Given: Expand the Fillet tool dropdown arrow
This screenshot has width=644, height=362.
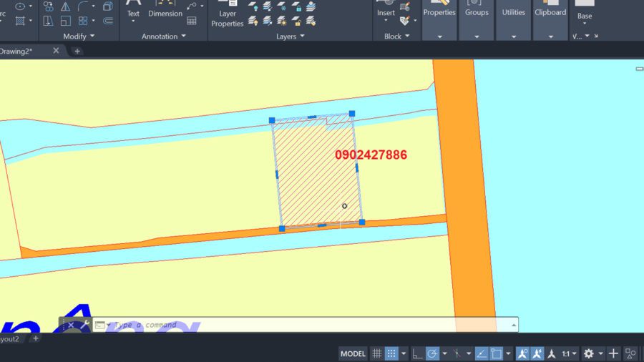Looking at the screenshot, I should click(93, 6).
